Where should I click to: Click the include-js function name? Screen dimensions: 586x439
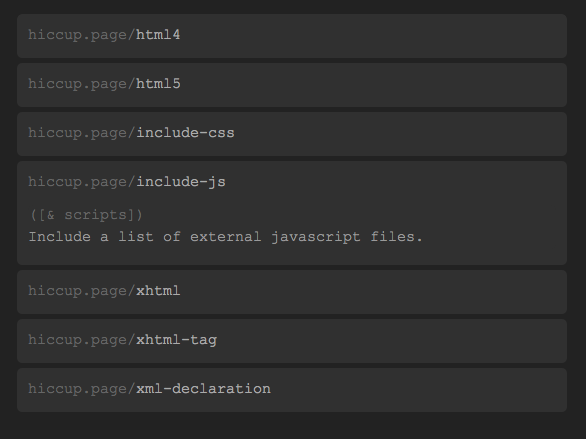click(181, 182)
